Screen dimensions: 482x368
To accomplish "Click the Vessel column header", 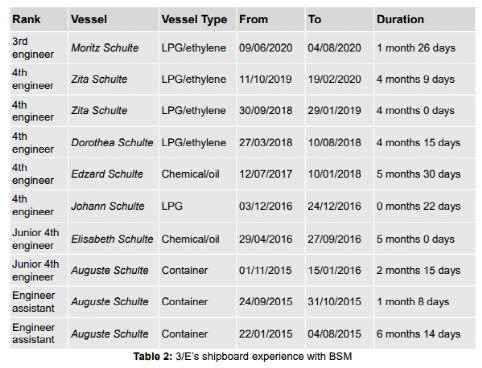I will (89, 19).
